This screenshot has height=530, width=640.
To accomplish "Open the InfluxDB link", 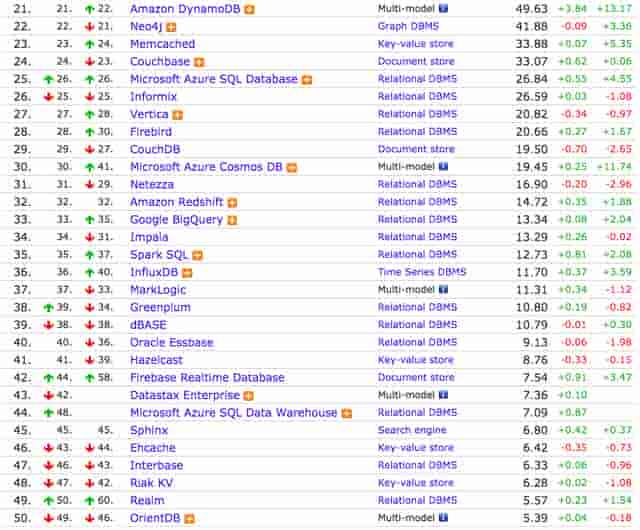I will [154, 272].
